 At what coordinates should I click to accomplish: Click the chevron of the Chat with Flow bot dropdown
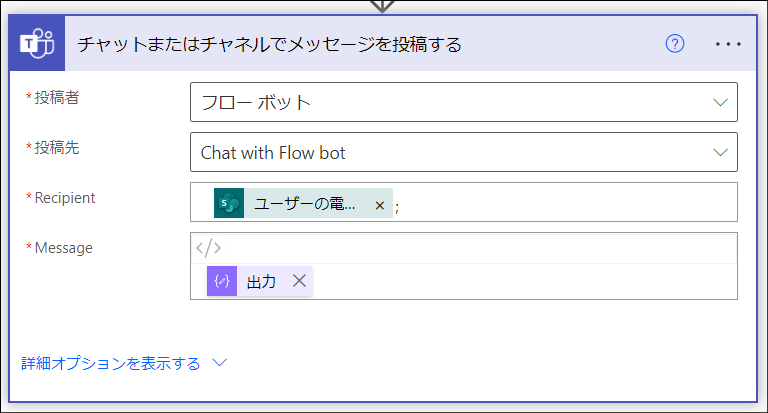point(720,152)
